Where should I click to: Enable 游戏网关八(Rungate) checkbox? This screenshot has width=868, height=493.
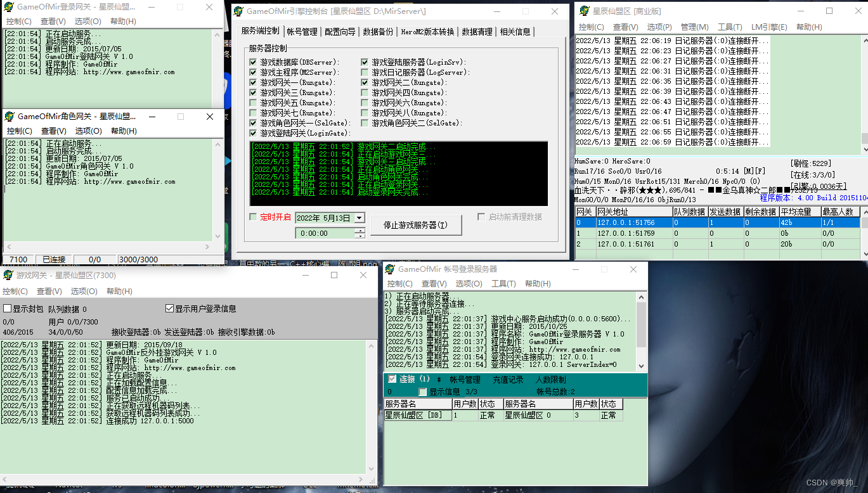click(x=365, y=113)
